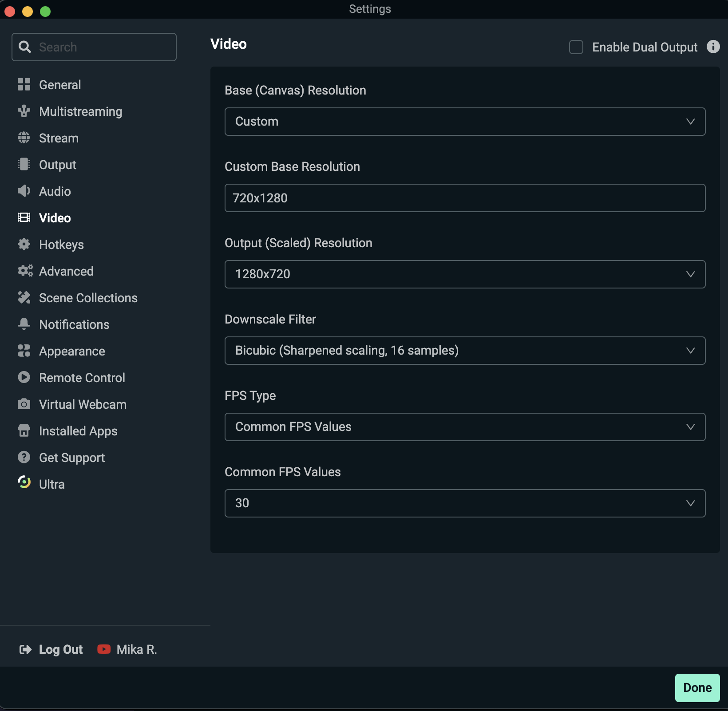Click the settings Search field

(94, 47)
